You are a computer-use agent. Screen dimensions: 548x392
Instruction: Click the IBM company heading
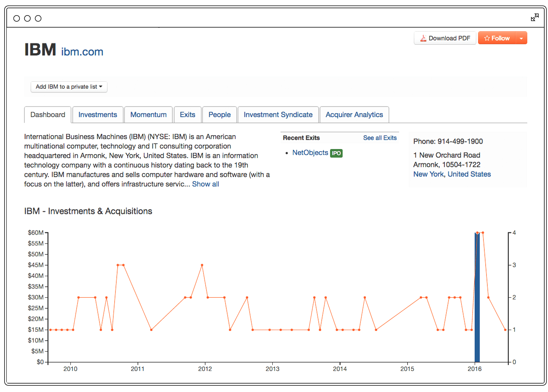click(x=40, y=50)
